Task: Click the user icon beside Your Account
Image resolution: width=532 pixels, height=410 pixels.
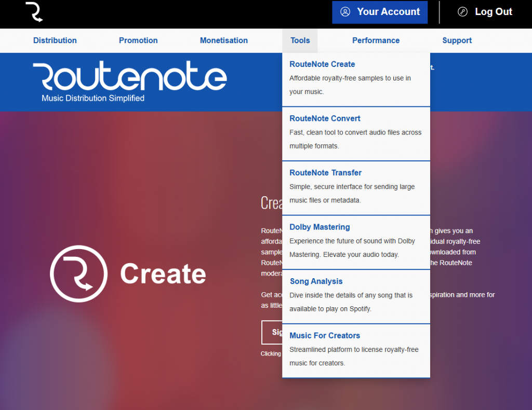Action: tap(345, 12)
